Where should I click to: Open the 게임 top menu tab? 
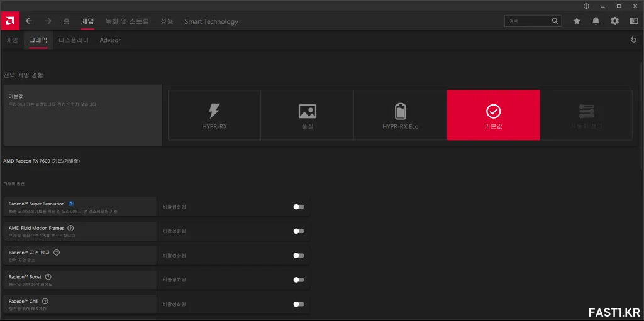87,21
